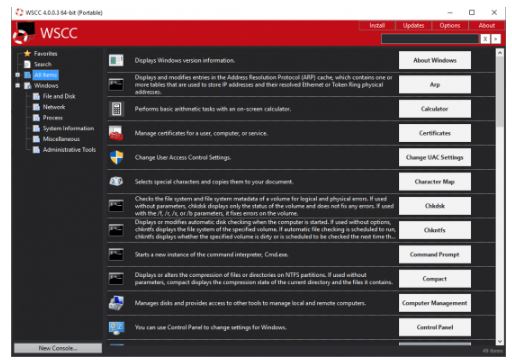The image size is (512, 361).
Task: Open Change UAC Settings
Action: (435, 157)
